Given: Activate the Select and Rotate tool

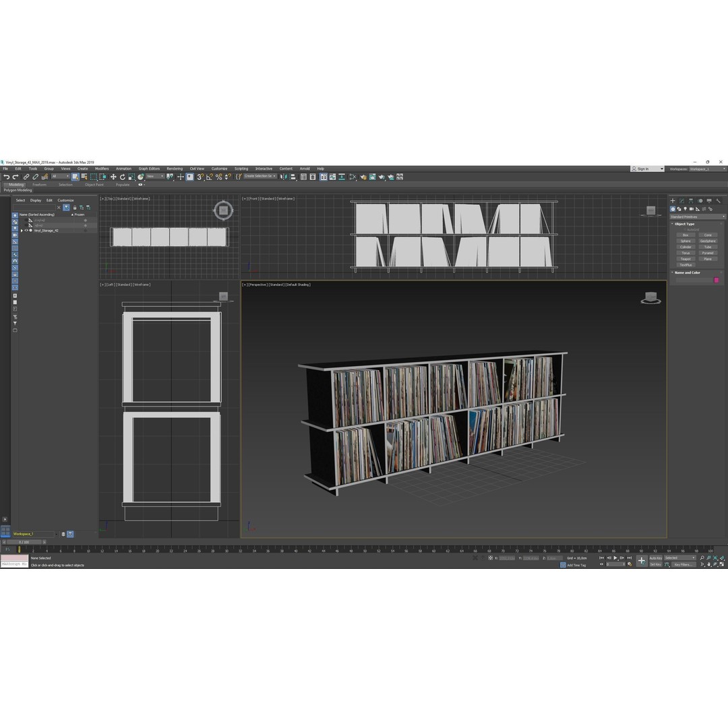Looking at the screenshot, I should tap(123, 177).
